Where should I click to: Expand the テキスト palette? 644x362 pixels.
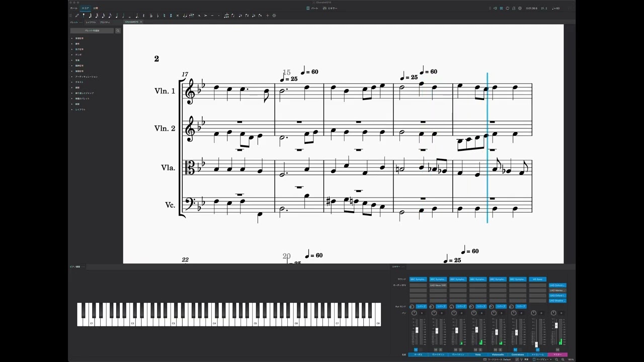[x=72, y=82]
